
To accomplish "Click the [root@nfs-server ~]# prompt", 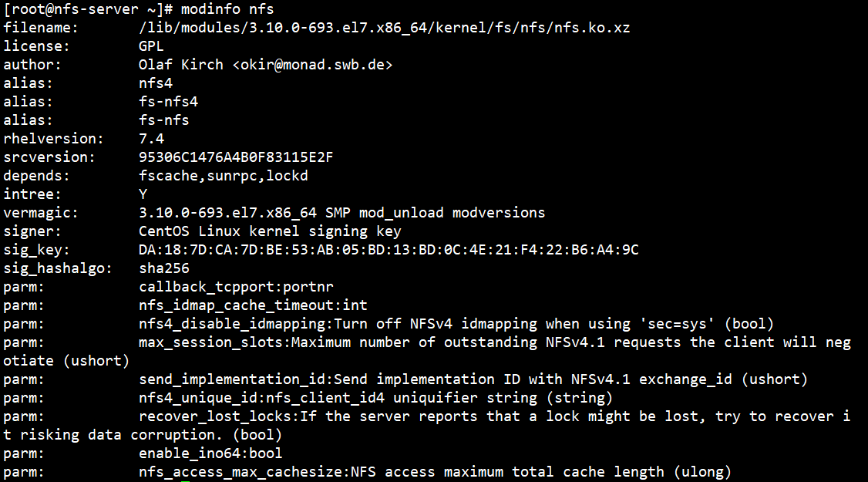I will point(88,9).
